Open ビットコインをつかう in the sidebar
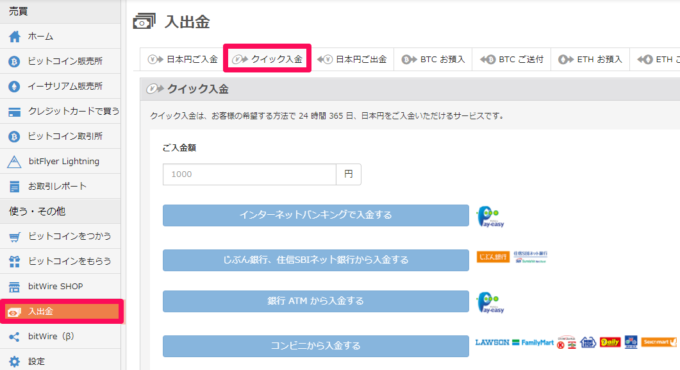The height and width of the screenshot is (370, 680). tap(60, 236)
